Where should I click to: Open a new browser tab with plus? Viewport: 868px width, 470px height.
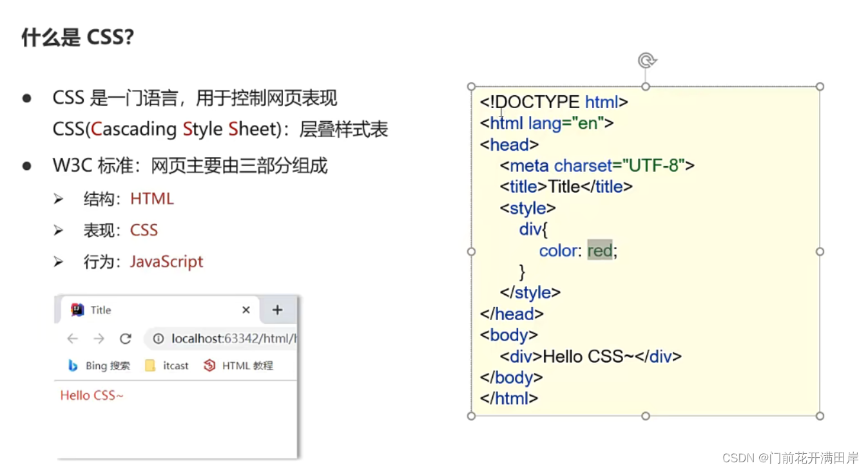[277, 310]
